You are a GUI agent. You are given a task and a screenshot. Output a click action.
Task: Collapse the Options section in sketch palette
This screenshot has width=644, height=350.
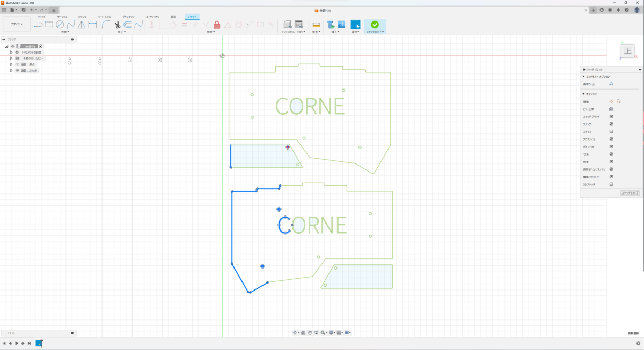point(584,94)
